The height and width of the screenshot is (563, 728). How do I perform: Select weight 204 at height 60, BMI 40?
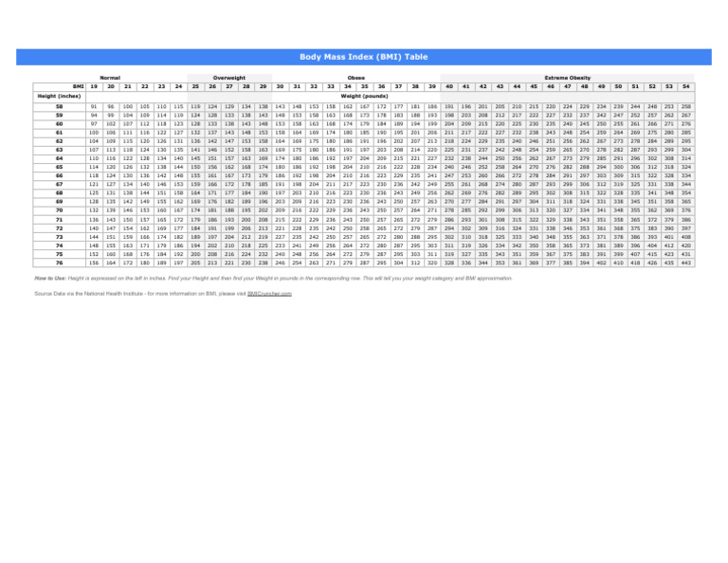click(449, 124)
